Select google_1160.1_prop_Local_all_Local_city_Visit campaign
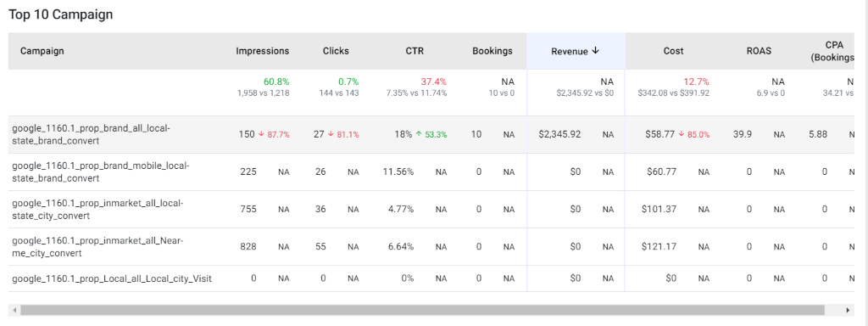Screen dimensions: 868x326 coord(112,278)
